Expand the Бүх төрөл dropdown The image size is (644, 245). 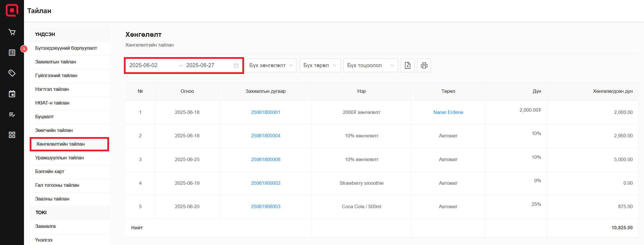click(x=319, y=65)
